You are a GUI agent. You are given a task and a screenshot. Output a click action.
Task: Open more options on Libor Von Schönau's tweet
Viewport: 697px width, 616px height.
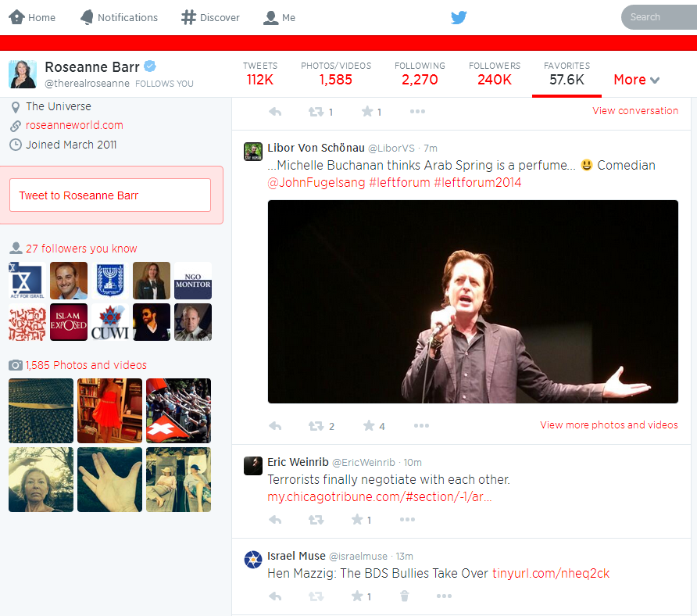[x=421, y=425]
